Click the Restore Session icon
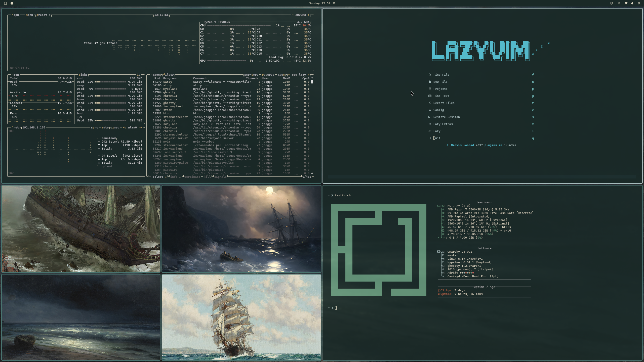 (x=430, y=117)
